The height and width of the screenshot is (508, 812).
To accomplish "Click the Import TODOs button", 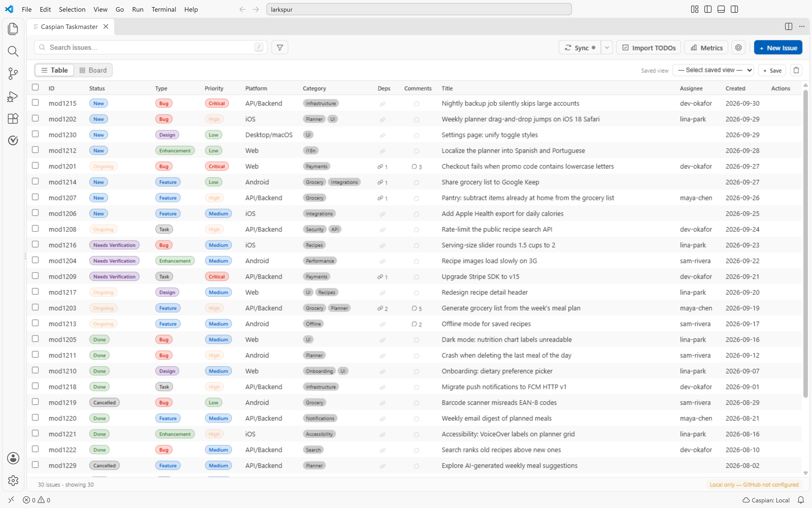I will (648, 47).
